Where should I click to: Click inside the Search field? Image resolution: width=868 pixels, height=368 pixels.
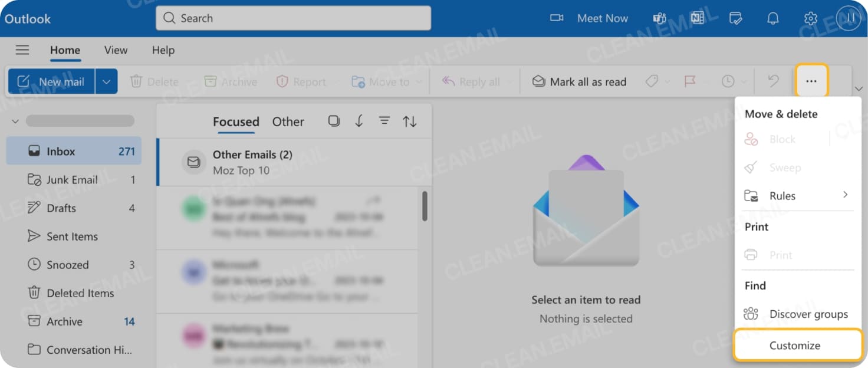pos(293,18)
